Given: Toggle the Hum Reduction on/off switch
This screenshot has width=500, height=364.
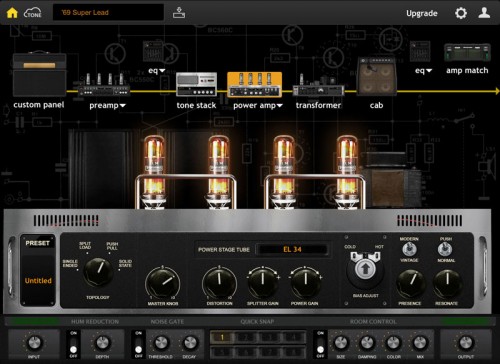Looking at the screenshot, I should point(73,344).
